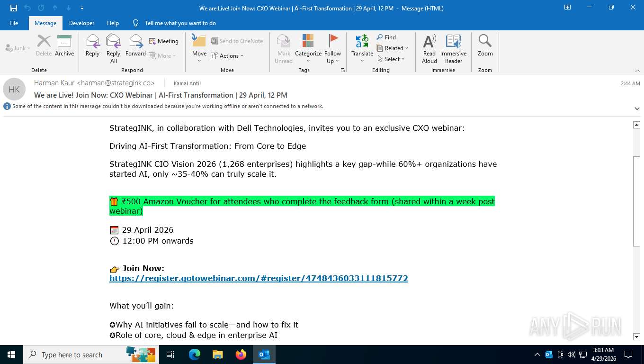Screen dimensions: 644x364
Task: Open the Tags dialog launcher
Action: point(343,70)
